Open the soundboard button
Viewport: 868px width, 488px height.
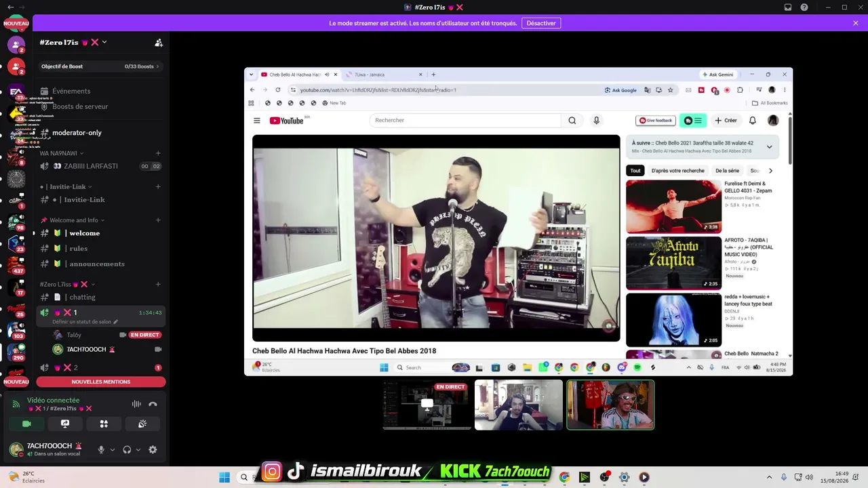point(142,424)
